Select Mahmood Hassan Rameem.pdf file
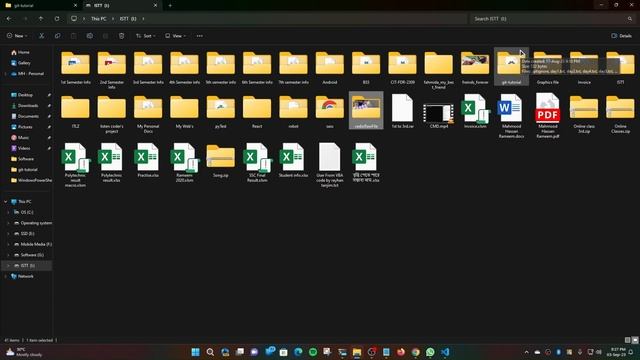This screenshot has height=360, width=640. (547, 116)
